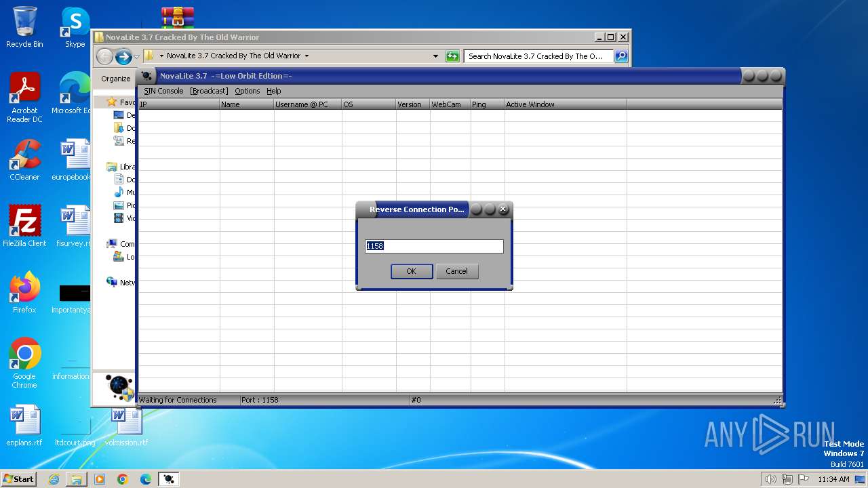
Task: Open Internet Explorer from the taskbar
Action: tap(54, 479)
